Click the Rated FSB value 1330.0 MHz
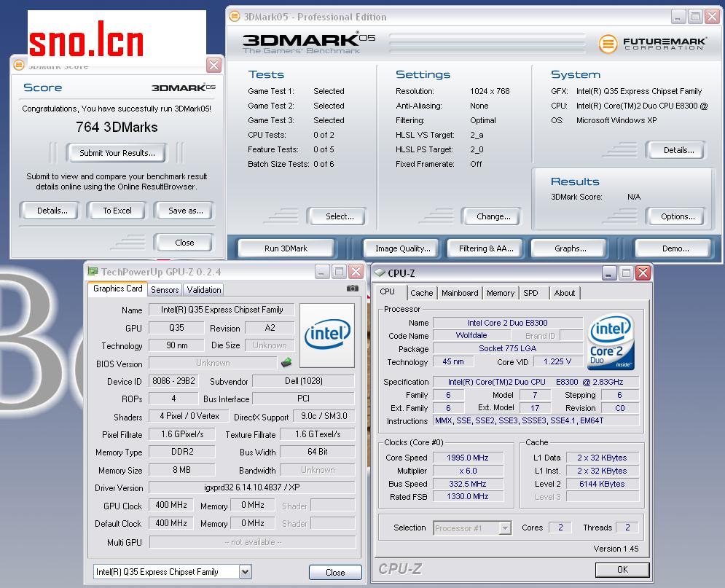The width and height of the screenshot is (725, 588). click(468, 496)
